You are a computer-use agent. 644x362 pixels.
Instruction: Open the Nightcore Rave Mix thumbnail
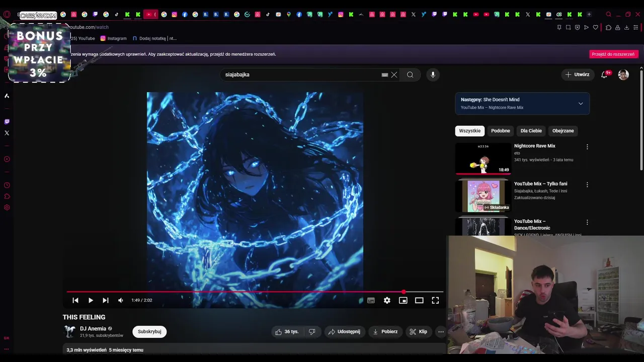[483, 158]
